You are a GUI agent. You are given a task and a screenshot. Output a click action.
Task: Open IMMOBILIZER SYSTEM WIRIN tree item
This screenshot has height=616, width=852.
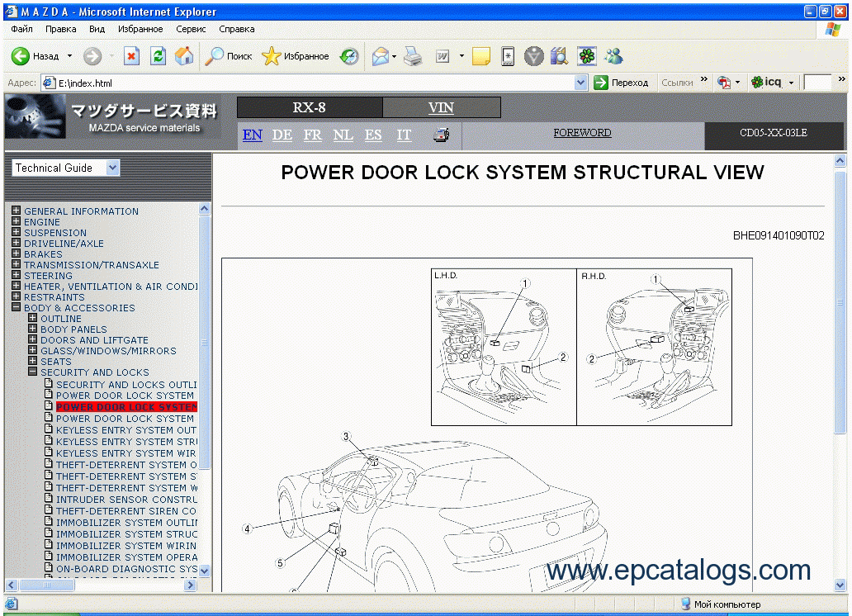point(126,546)
